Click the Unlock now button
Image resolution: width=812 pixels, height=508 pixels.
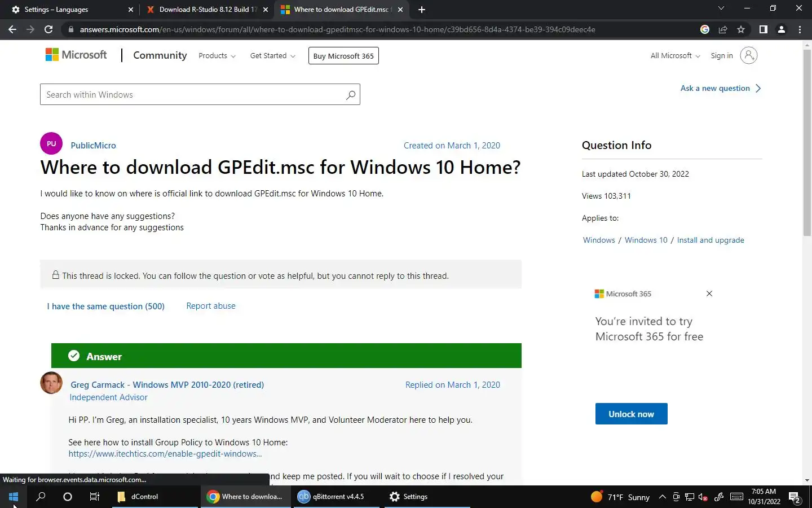(x=632, y=414)
